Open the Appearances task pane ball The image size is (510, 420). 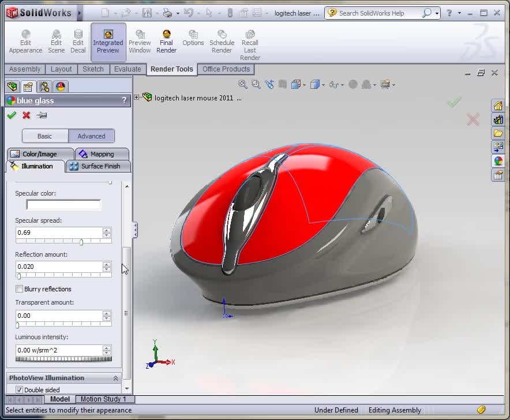(498, 161)
